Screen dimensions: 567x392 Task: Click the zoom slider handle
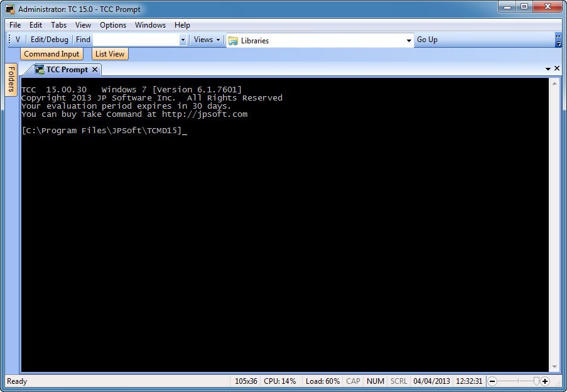[x=537, y=381]
